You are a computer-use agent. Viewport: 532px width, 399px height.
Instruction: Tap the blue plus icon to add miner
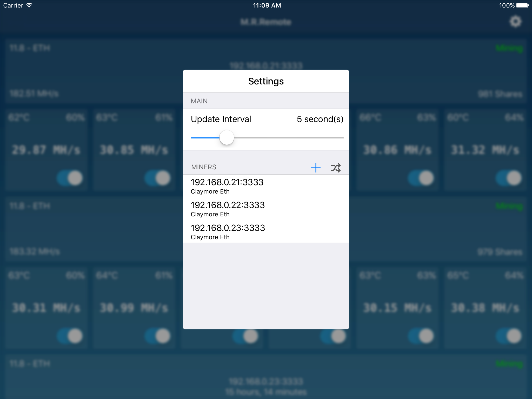coord(316,168)
